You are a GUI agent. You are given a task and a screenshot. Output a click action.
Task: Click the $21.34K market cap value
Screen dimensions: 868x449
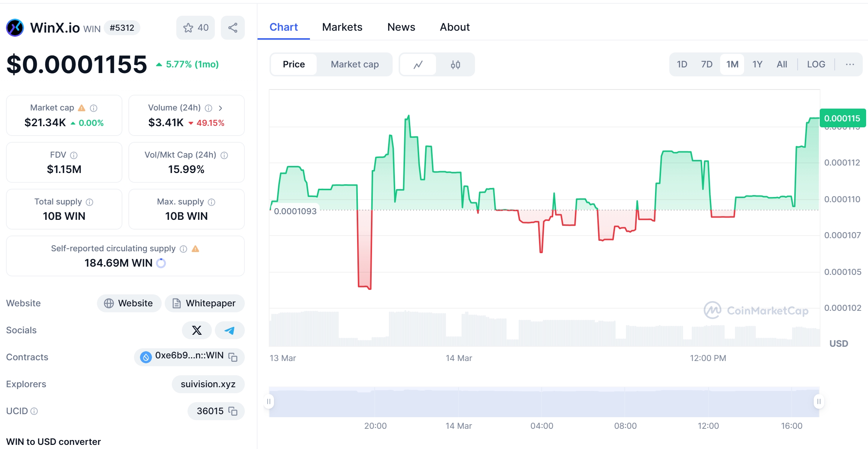45,122
